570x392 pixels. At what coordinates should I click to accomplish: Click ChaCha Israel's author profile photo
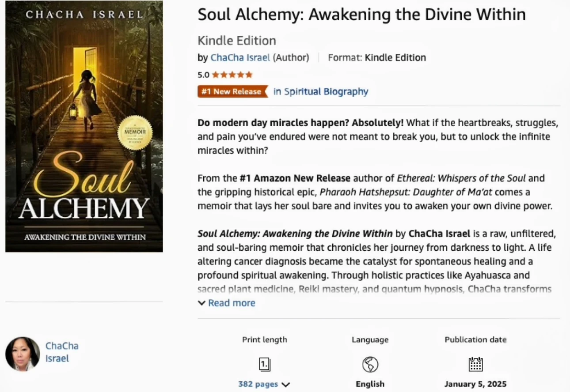tap(23, 354)
